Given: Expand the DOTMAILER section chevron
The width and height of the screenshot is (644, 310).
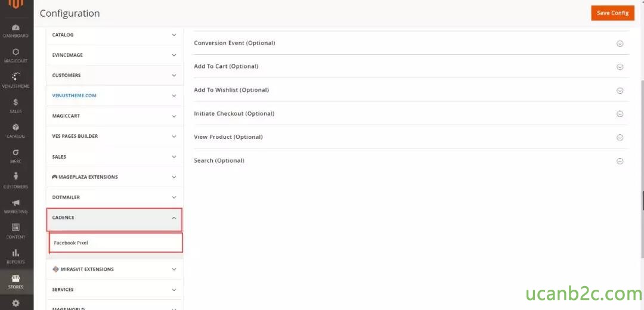Looking at the screenshot, I should point(174,197).
